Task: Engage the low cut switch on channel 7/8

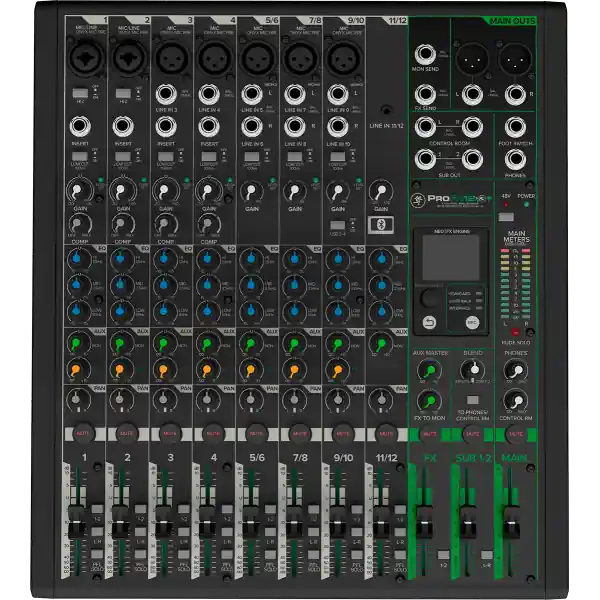Action: 295,157
